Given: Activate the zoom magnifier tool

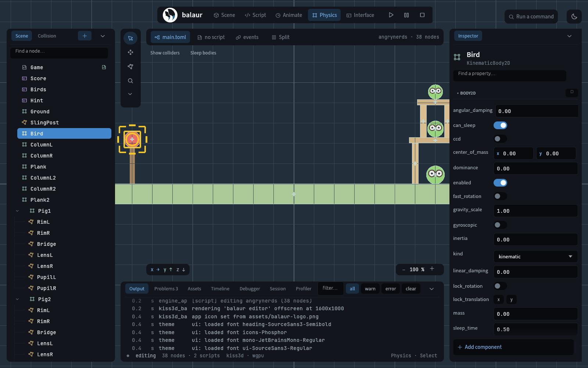Looking at the screenshot, I should tap(130, 81).
